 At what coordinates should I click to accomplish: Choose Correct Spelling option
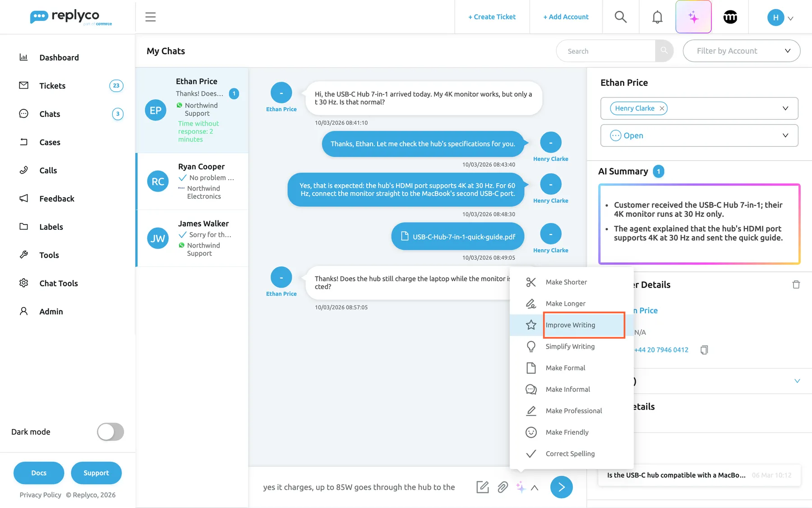[572, 454]
